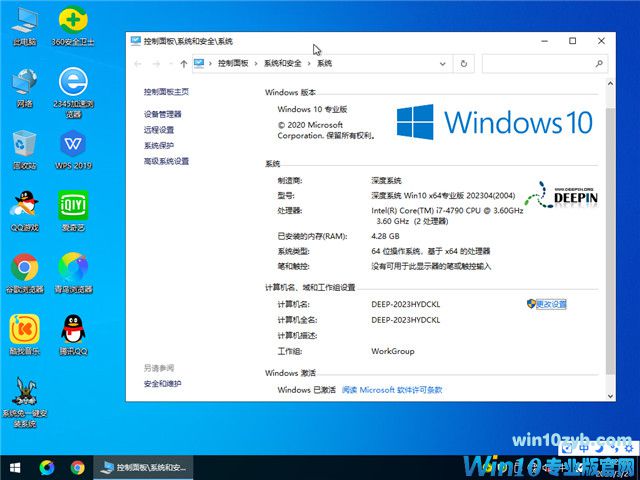Expand chevron before 控制面板 breadcrumb

pyautogui.click(x=210, y=63)
